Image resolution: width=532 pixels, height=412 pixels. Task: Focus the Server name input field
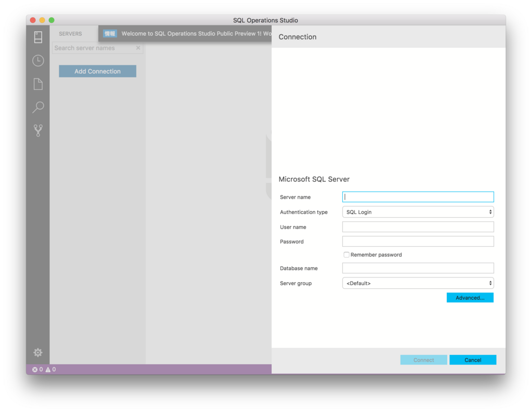pos(418,197)
